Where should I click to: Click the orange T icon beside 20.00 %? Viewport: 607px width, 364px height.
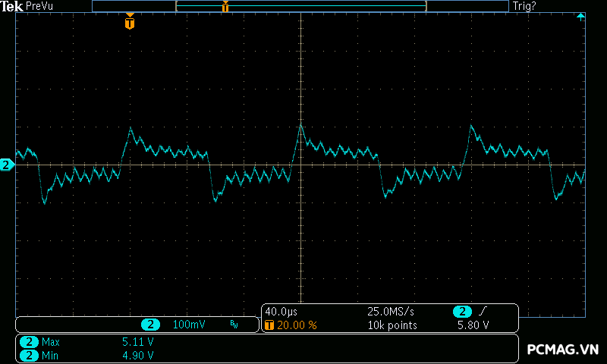(x=269, y=325)
